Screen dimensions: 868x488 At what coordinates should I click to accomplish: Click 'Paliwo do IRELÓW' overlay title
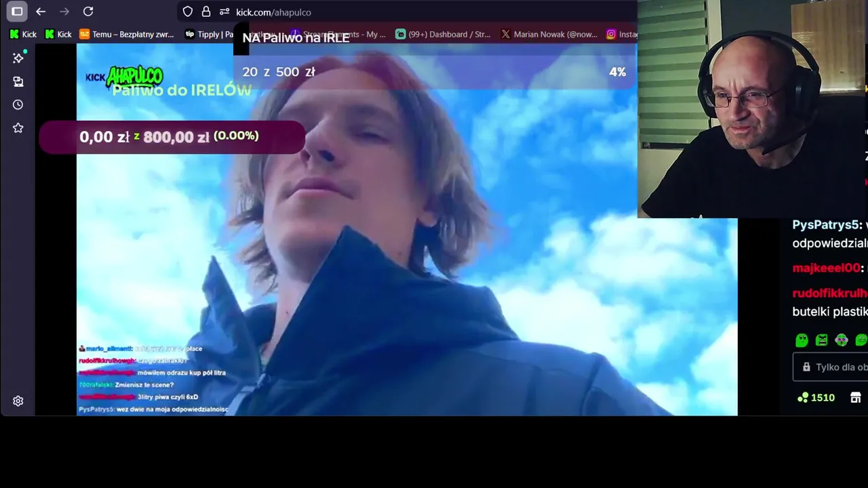(182, 90)
